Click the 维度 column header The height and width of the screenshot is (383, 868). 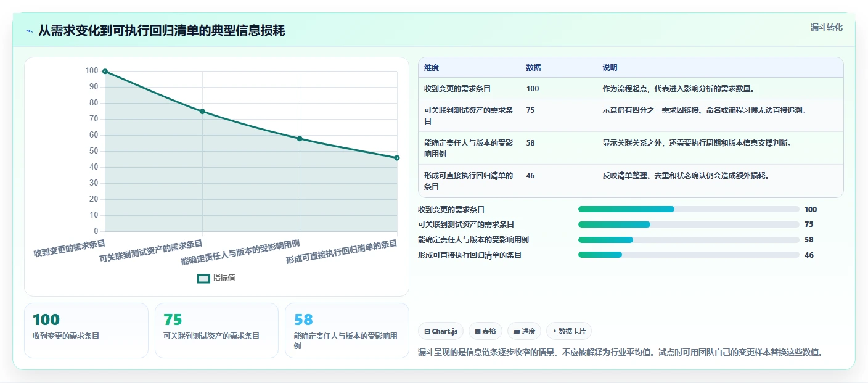tap(432, 68)
